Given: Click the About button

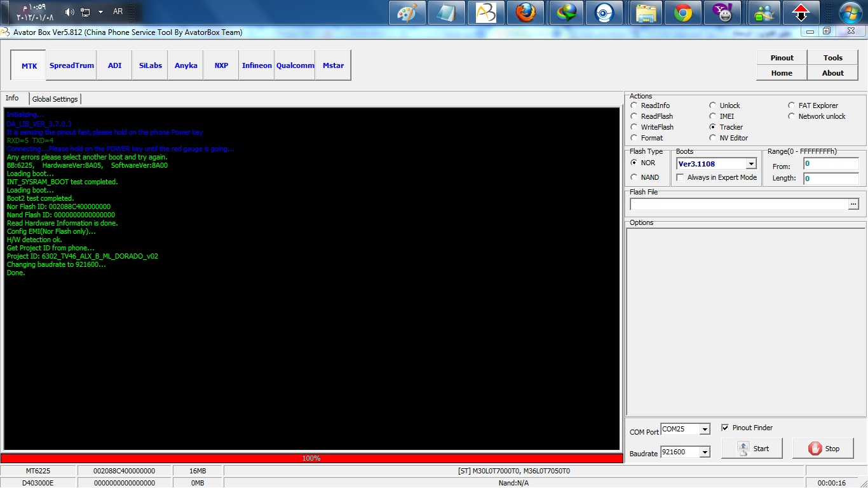Looking at the screenshot, I should pyautogui.click(x=833, y=73).
